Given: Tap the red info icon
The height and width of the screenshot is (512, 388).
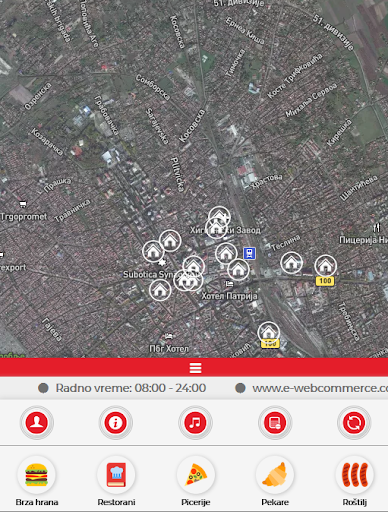Looking at the screenshot, I should (x=116, y=423).
